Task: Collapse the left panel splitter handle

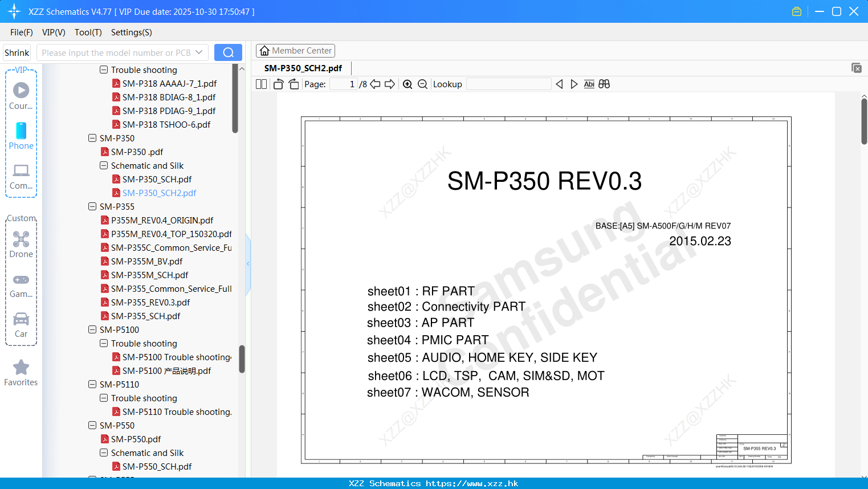Action: tap(248, 264)
